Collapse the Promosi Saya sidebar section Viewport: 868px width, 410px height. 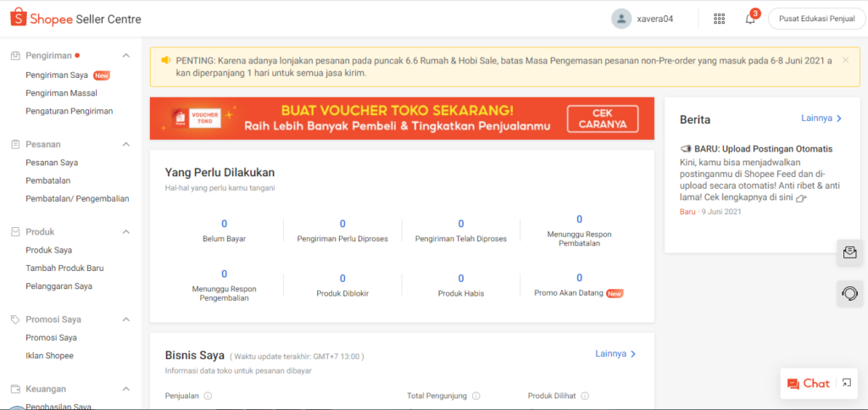tap(126, 319)
